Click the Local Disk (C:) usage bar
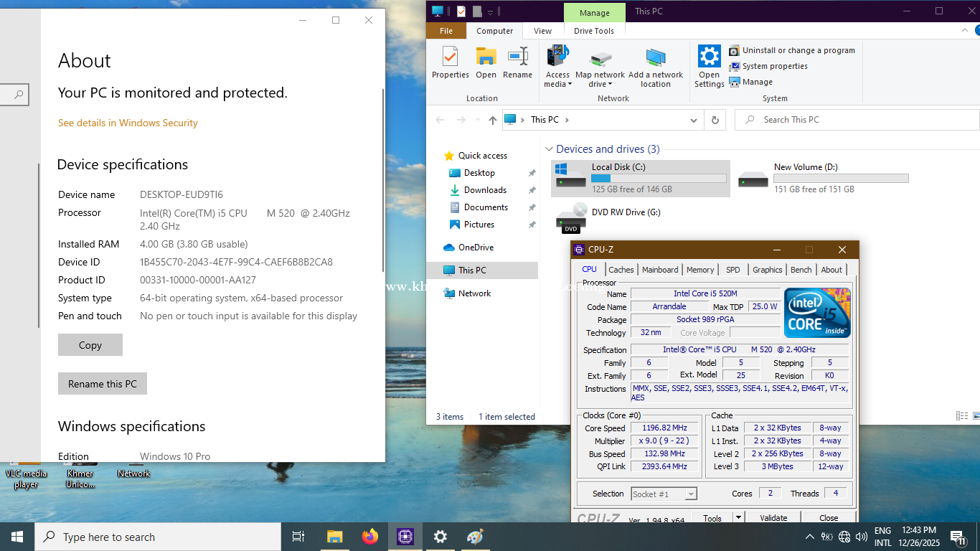 659,179
